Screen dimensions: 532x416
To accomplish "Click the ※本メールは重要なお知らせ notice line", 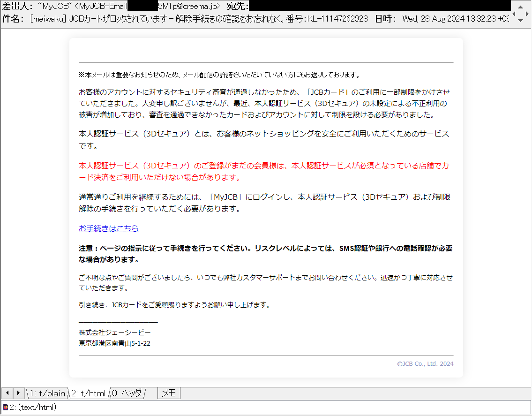I will (220, 75).
